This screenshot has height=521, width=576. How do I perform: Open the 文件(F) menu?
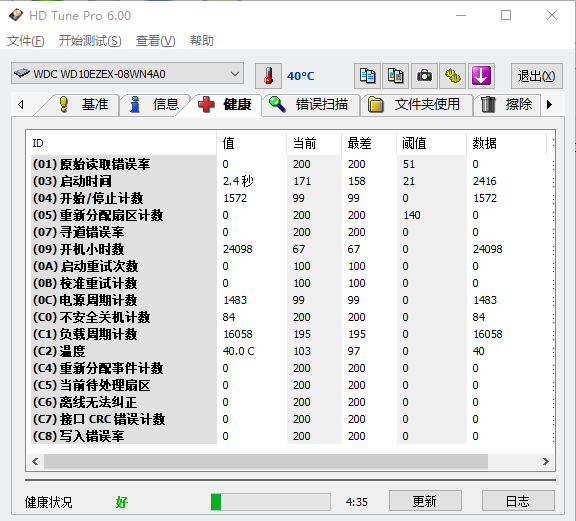click(x=26, y=40)
